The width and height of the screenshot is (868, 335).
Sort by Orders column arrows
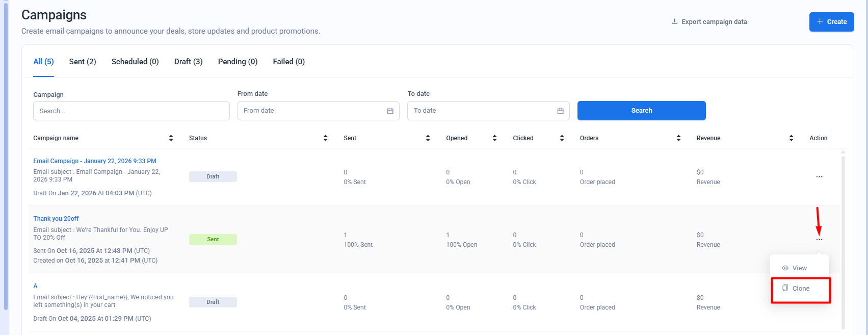[678, 138]
